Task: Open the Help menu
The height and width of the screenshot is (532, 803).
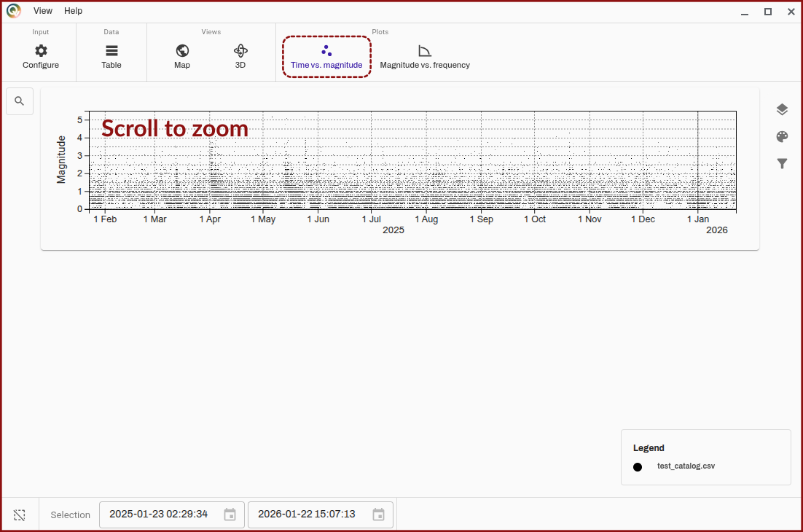Action: pyautogui.click(x=74, y=11)
